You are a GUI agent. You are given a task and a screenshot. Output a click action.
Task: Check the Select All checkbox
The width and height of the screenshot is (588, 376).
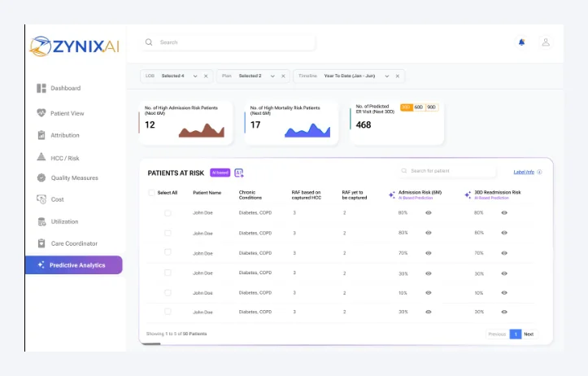pos(151,193)
